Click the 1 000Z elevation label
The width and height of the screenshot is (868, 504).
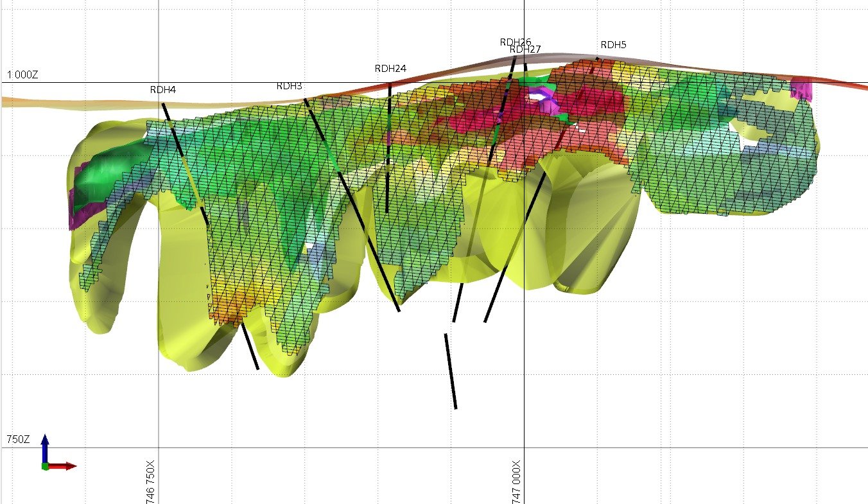pyautogui.click(x=22, y=75)
